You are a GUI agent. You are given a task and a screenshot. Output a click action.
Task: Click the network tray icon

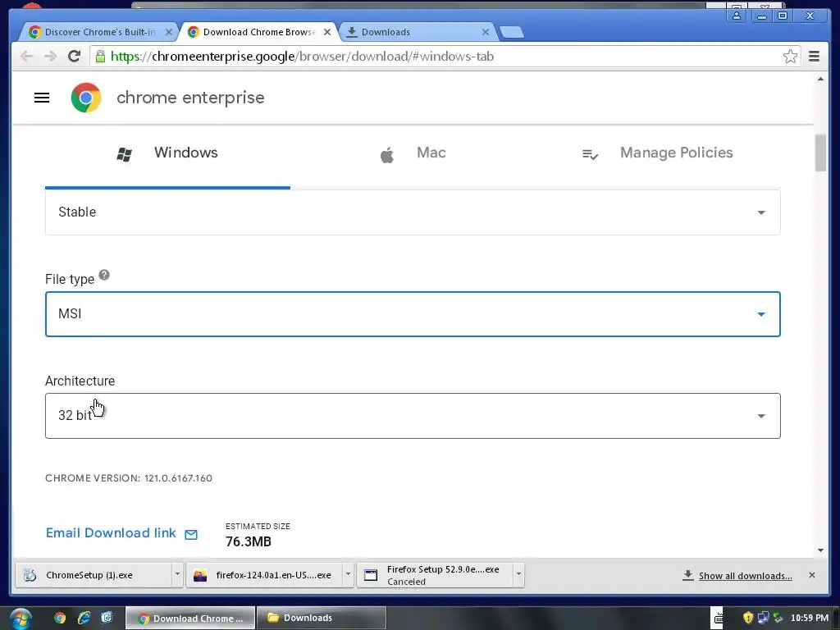[x=763, y=618]
